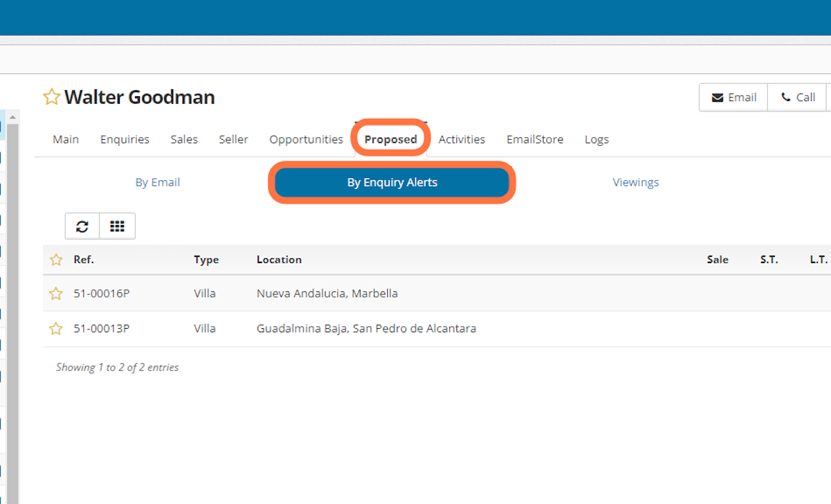Click the By Enquiry Alerts pill button
This screenshot has height=504, width=831.
(391, 182)
